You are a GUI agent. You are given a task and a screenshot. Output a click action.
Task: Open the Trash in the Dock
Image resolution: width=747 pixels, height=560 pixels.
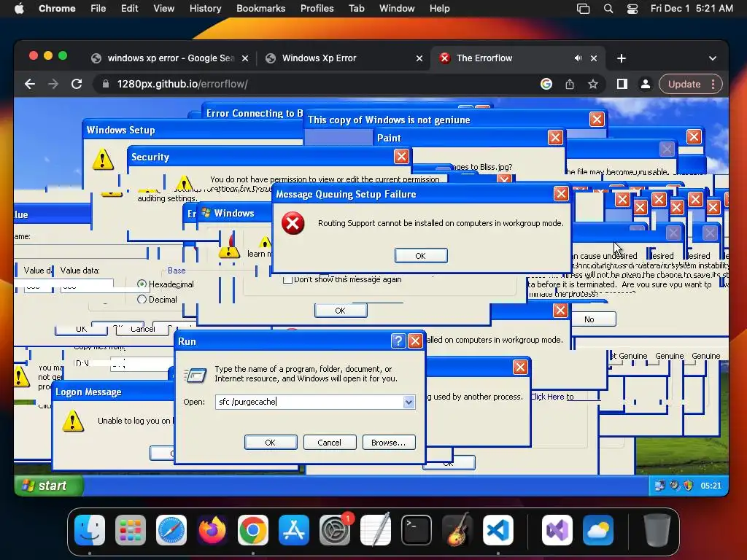657,530
